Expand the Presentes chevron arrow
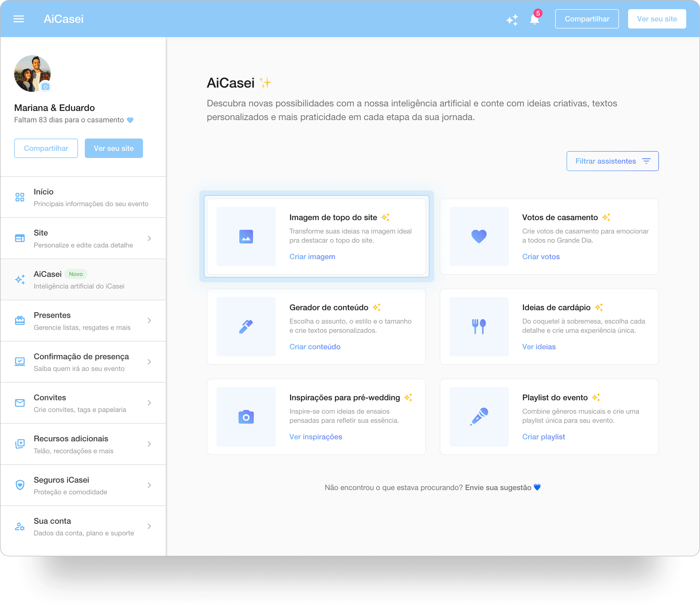700x611 pixels. [149, 321]
